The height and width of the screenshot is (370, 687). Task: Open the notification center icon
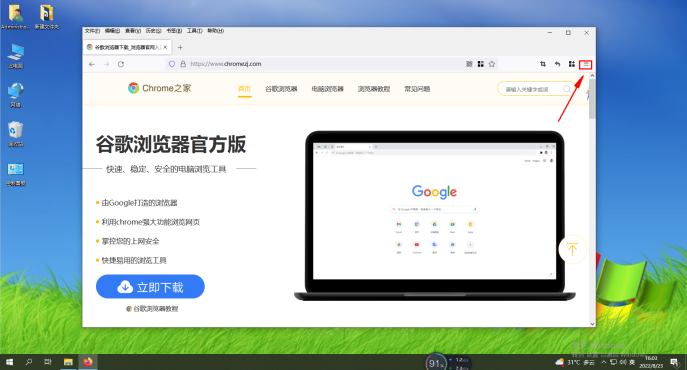(674, 362)
